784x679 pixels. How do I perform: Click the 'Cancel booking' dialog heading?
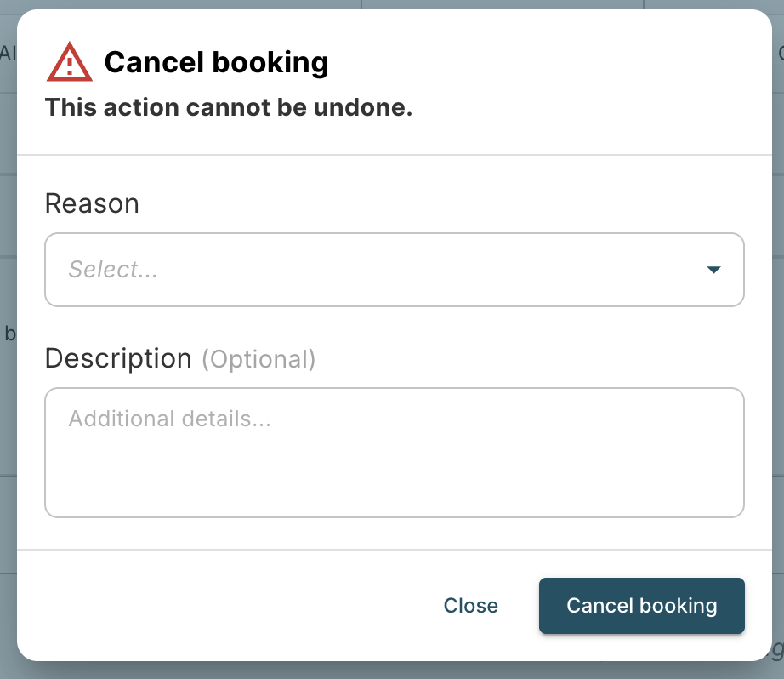click(216, 63)
